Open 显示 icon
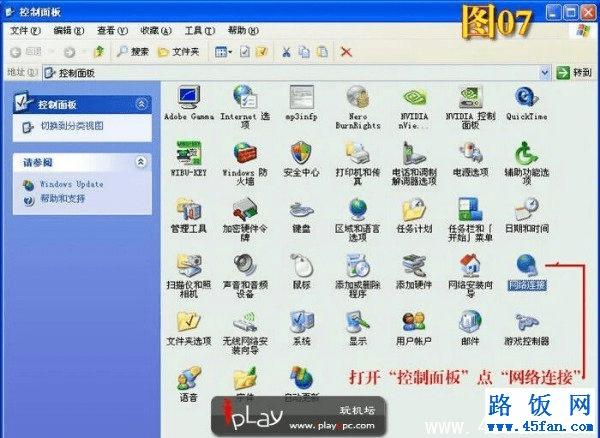The width and height of the screenshot is (600, 438). pyautogui.click(x=357, y=322)
